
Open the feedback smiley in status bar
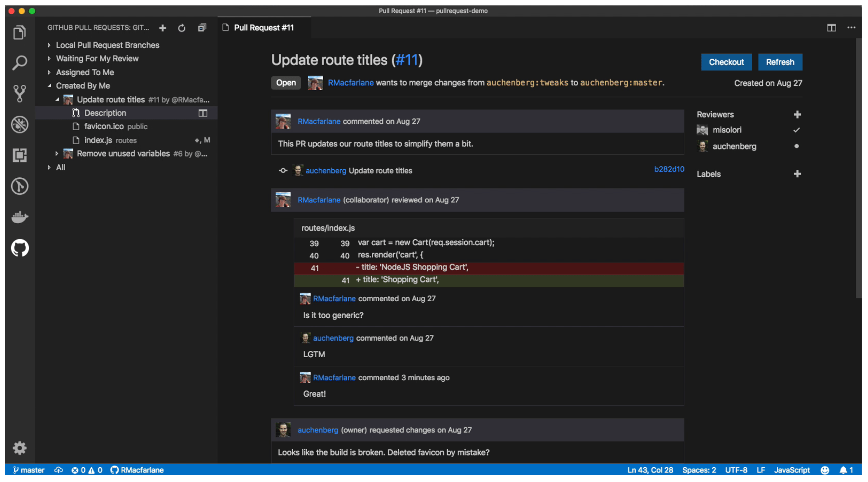825,470
